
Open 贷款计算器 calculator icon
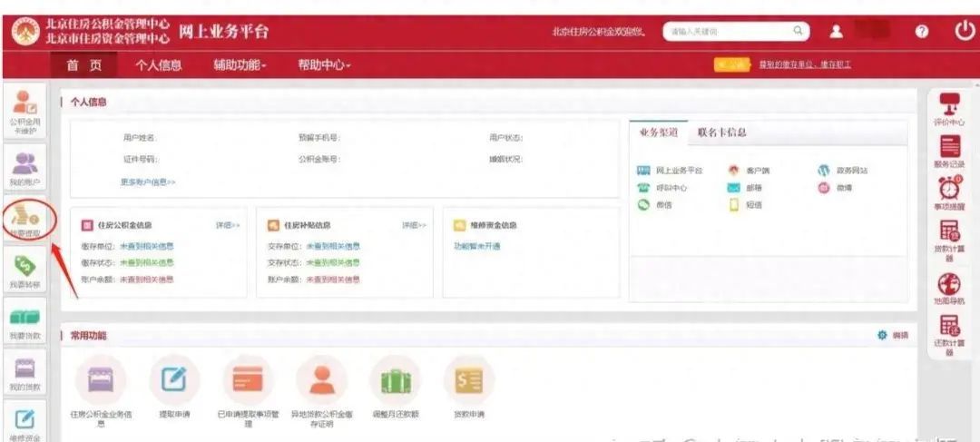click(x=949, y=241)
